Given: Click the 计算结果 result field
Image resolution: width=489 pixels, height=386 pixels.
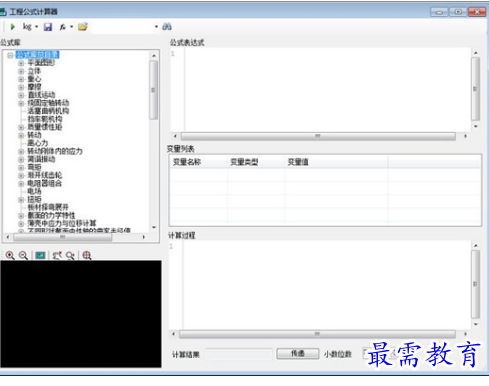Looking at the screenshot, I should (239, 354).
